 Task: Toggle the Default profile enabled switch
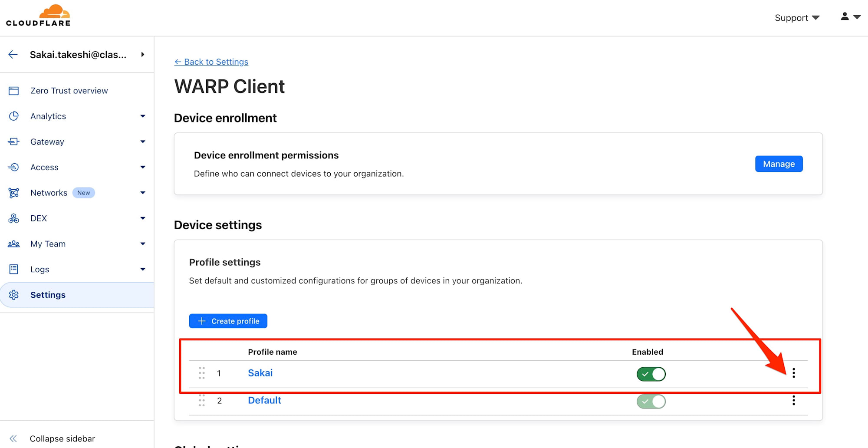point(651,401)
